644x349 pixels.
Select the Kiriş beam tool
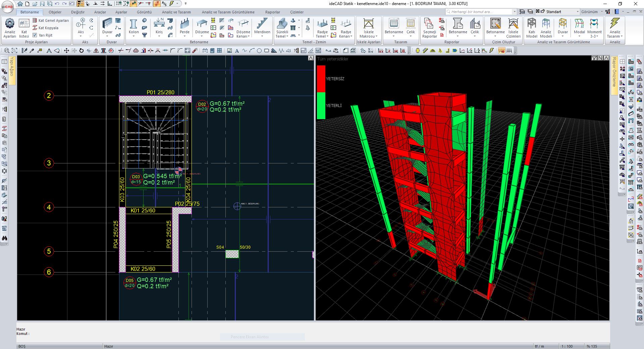[x=159, y=27]
